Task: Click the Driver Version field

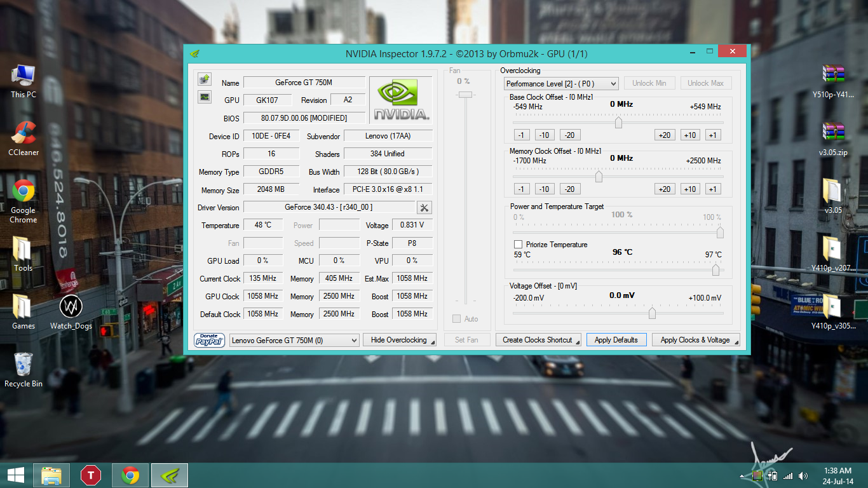Action: point(329,207)
